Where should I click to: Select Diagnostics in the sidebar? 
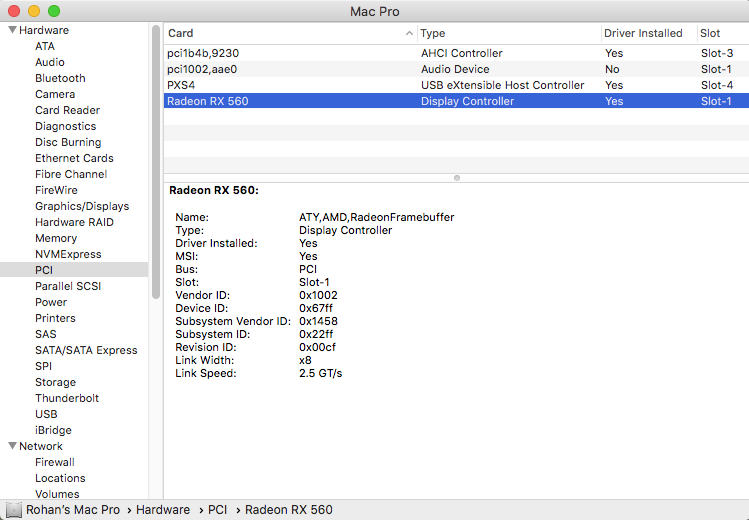coord(65,126)
